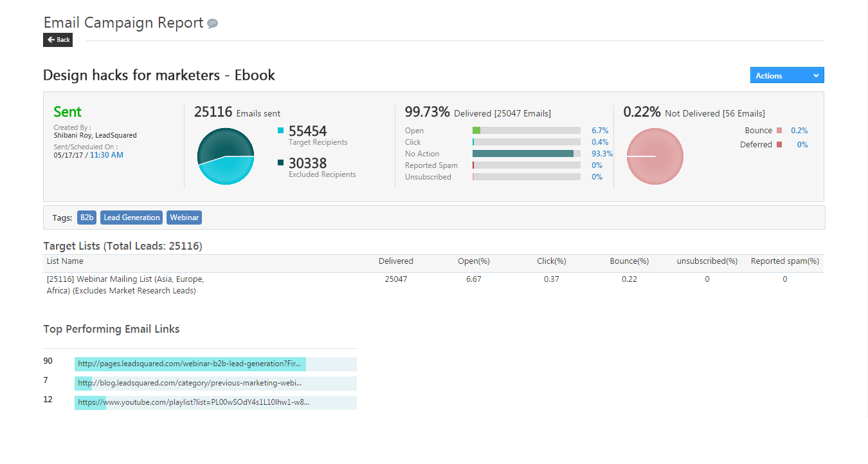Click the unsubscribed zero value link
This screenshot has height=464, width=868.
click(x=707, y=279)
